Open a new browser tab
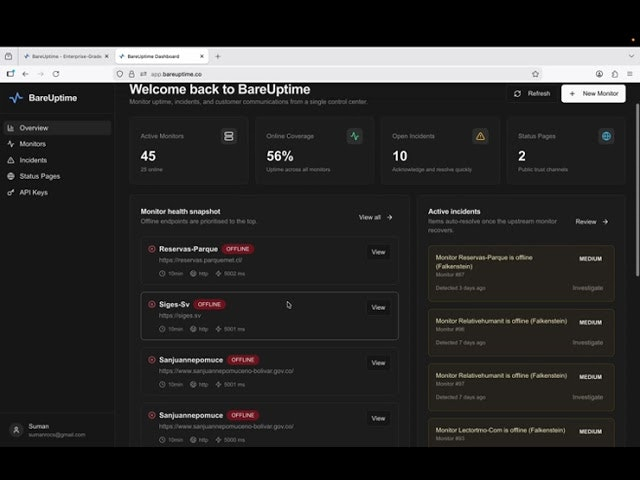The width and height of the screenshot is (640, 480). 218,56
